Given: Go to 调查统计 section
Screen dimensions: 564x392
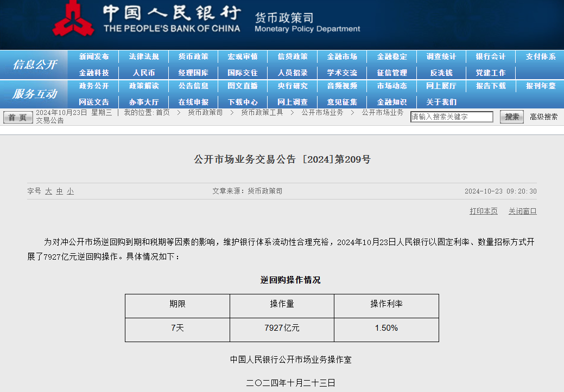Looking at the screenshot, I should click(441, 57).
